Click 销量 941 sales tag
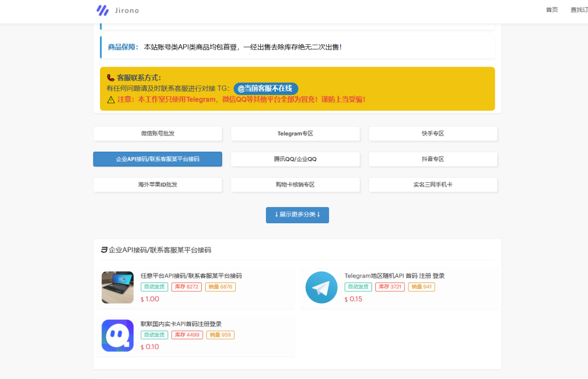The image size is (588, 379). point(422,286)
